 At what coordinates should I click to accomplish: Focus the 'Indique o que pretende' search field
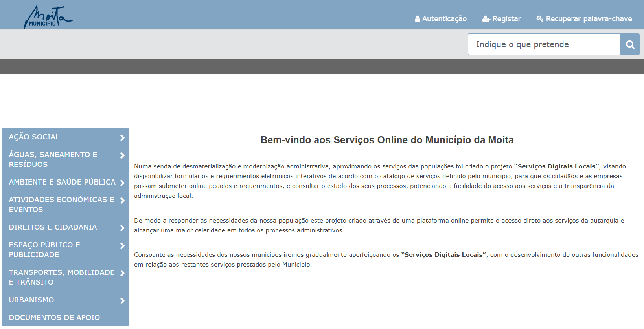(x=544, y=44)
